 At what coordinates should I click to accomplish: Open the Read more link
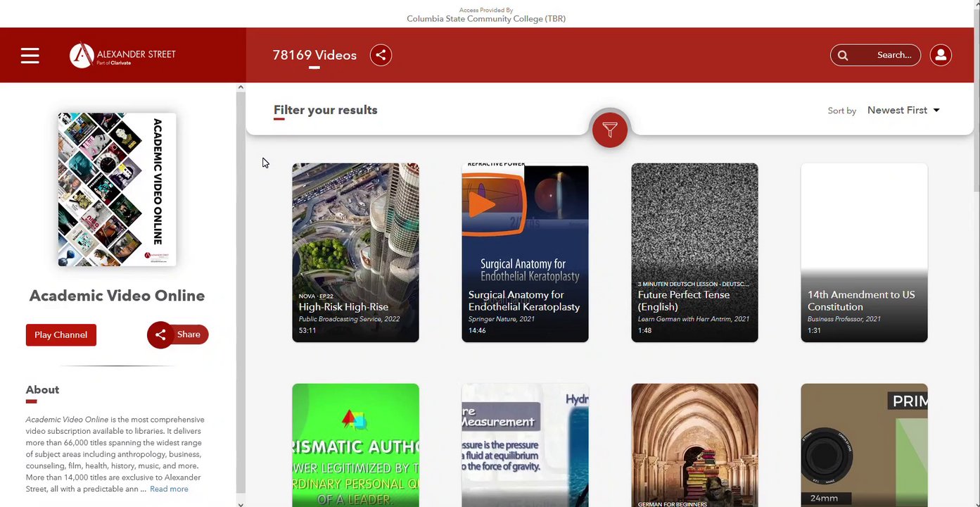(169, 489)
